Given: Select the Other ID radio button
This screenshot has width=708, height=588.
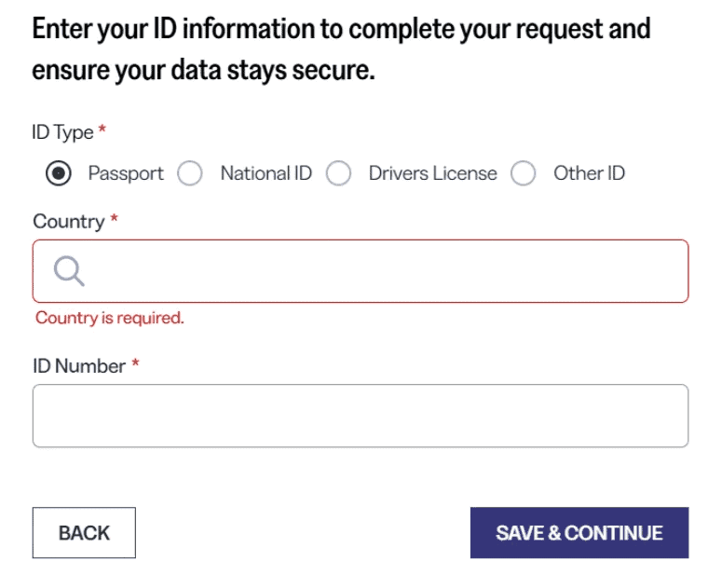Looking at the screenshot, I should [x=524, y=173].
